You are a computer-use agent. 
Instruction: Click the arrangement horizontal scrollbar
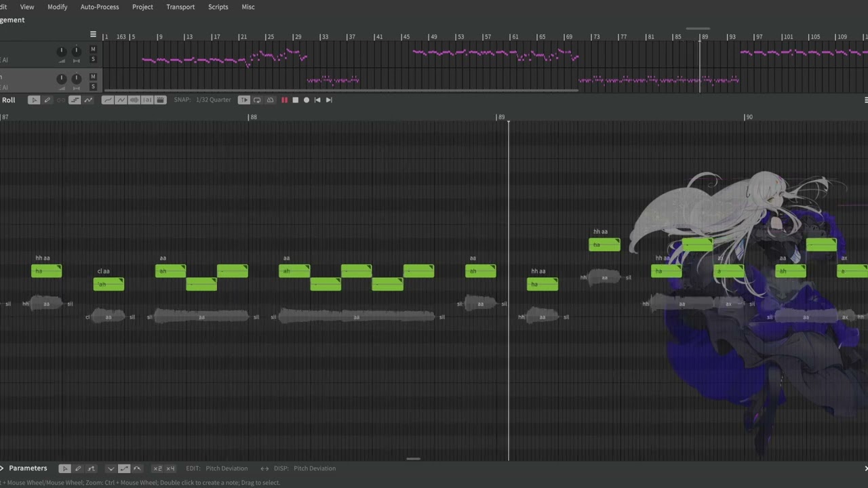342,91
